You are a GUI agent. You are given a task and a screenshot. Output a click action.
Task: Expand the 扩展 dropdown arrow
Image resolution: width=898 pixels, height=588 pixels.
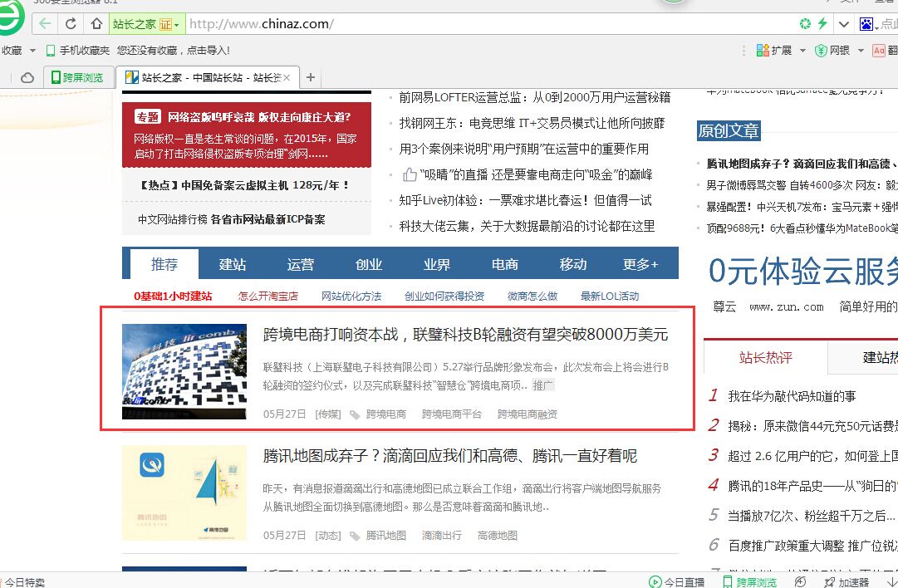click(802, 51)
